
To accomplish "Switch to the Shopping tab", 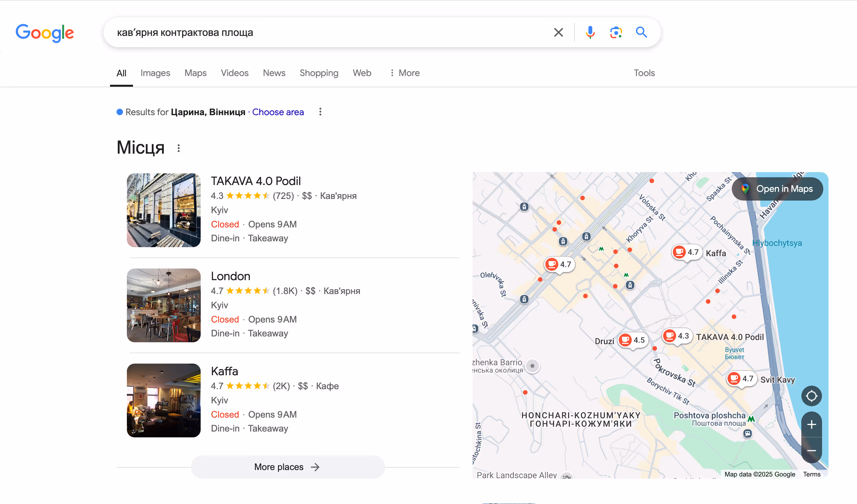I will (319, 73).
